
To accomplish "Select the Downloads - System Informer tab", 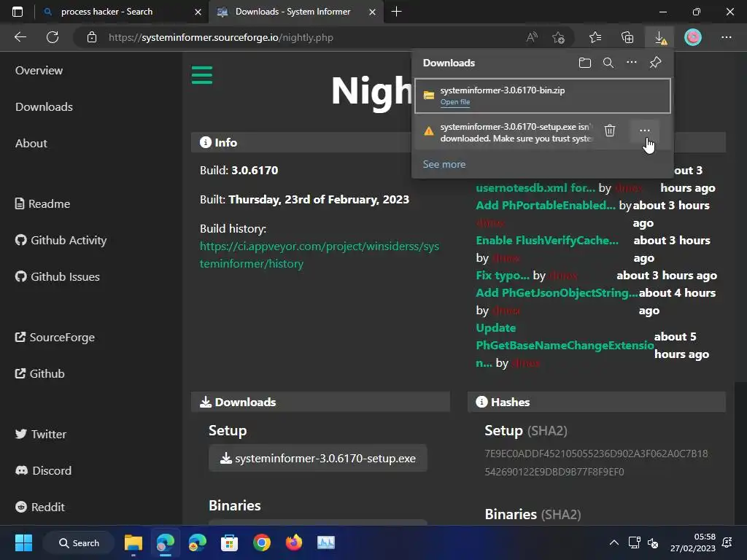I will [x=293, y=12].
